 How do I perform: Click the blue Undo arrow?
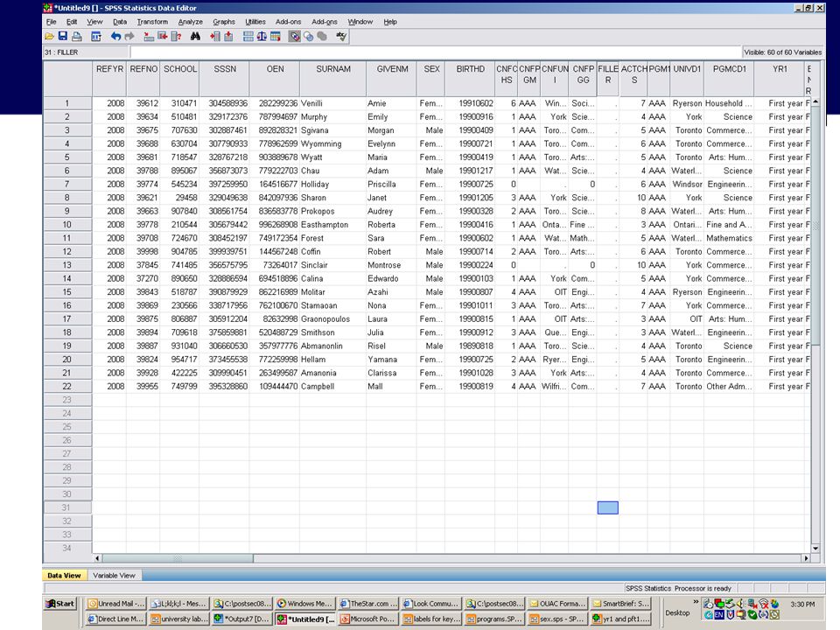tap(115, 37)
